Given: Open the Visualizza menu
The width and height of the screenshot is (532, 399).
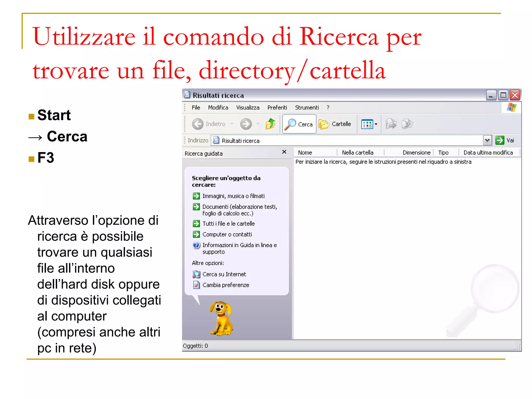Looking at the screenshot, I should click(x=248, y=108).
